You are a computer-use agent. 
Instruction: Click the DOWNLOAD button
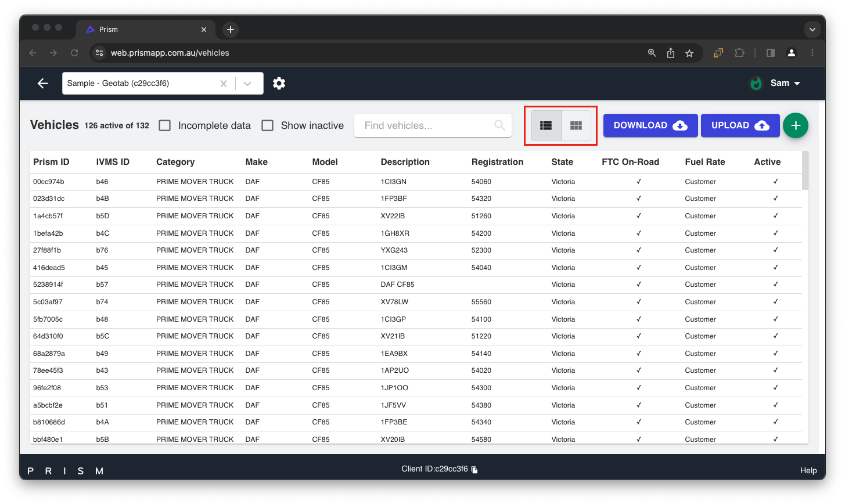(649, 125)
